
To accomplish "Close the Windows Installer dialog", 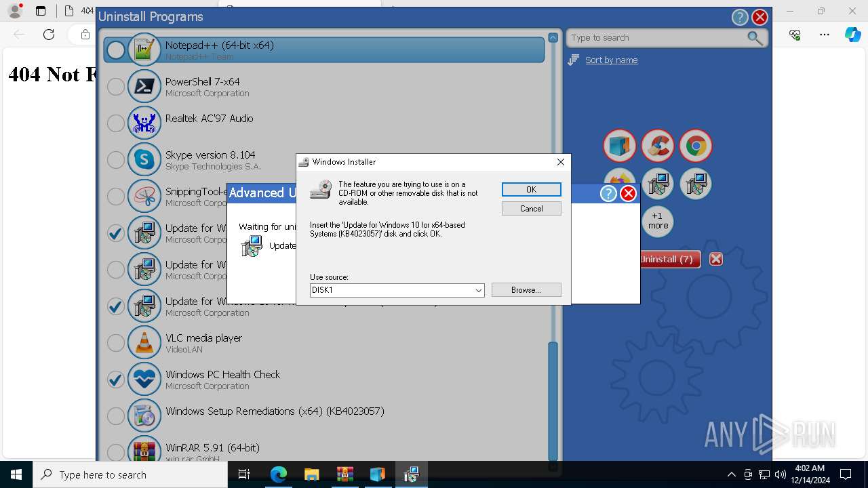I will pyautogui.click(x=560, y=162).
